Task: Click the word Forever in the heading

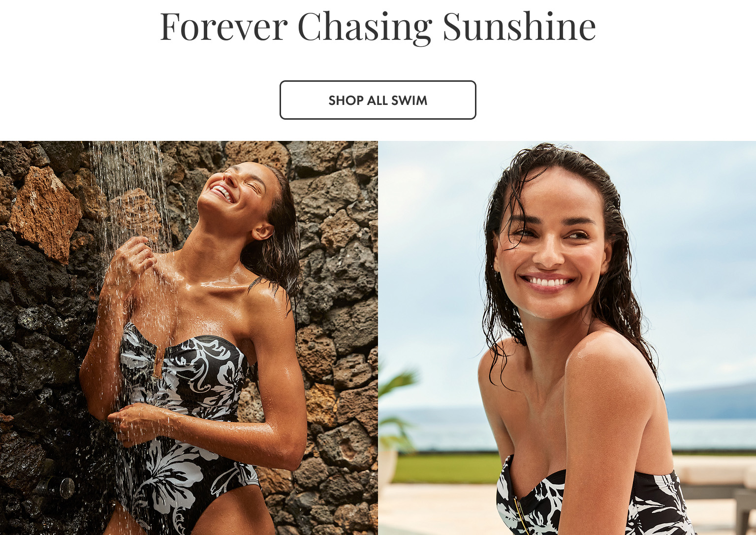Action: pyautogui.click(x=223, y=27)
